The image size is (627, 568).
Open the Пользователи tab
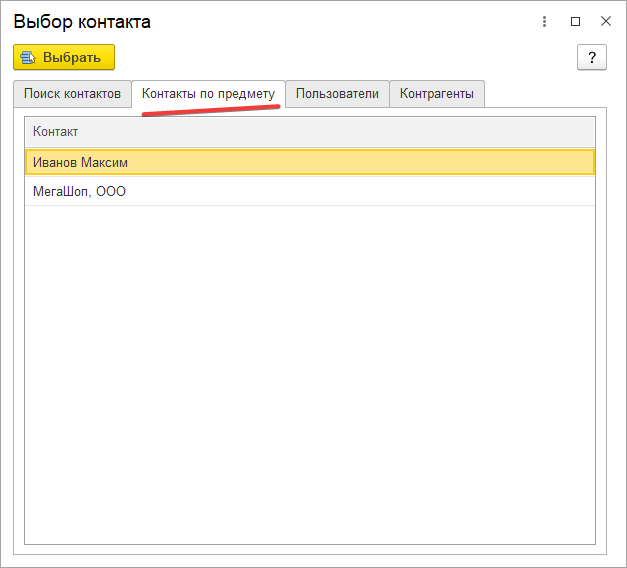point(337,94)
